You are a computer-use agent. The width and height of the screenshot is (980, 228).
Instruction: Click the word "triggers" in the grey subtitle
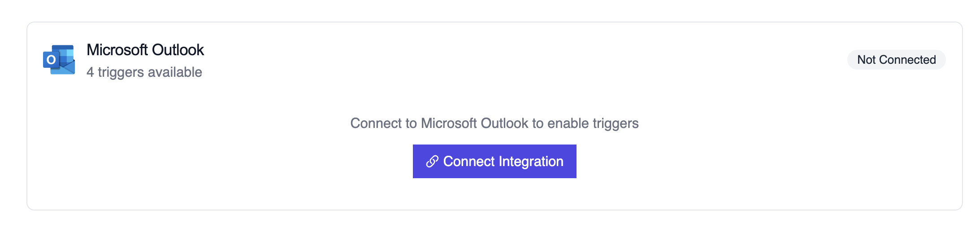point(121,72)
